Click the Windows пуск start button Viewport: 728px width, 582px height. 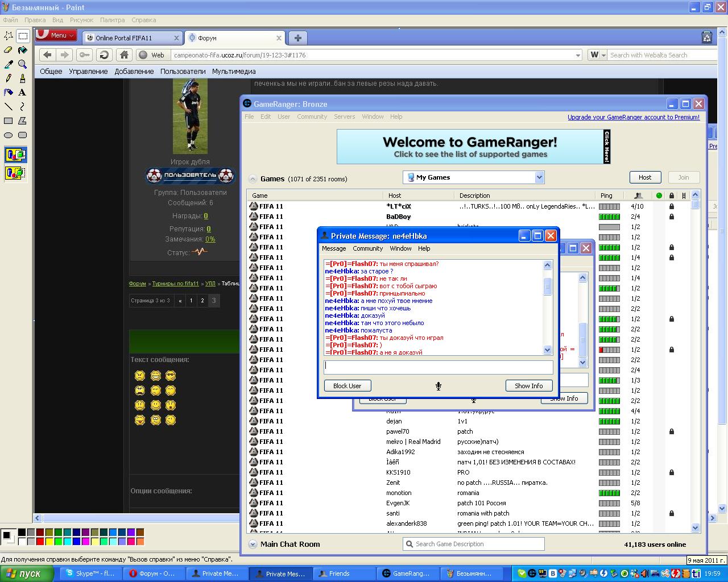(x=27, y=573)
